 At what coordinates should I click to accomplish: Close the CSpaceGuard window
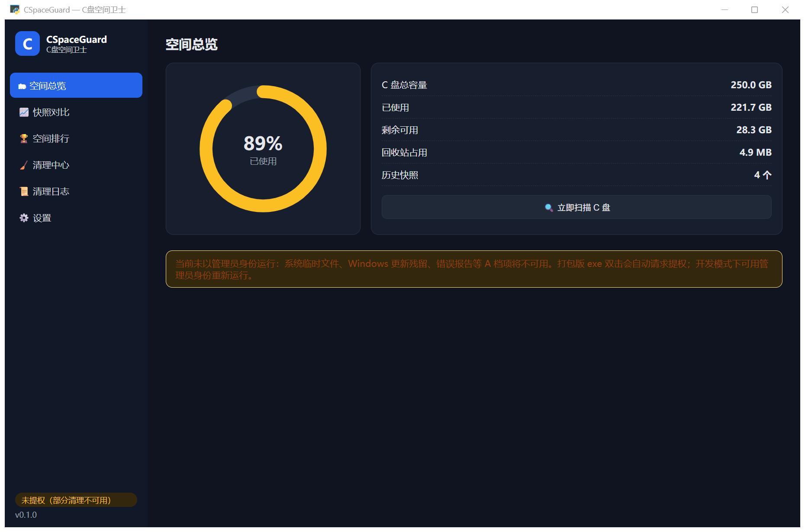coord(785,10)
